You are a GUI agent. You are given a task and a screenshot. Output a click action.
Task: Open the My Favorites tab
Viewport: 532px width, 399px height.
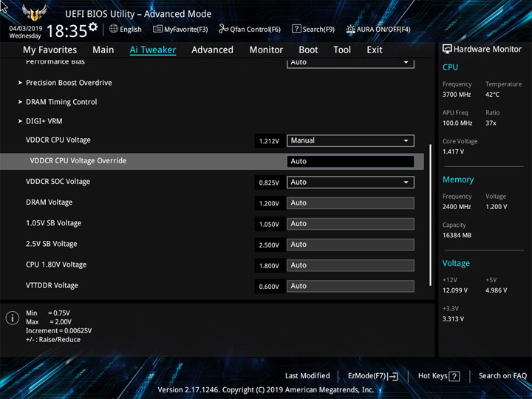point(50,50)
